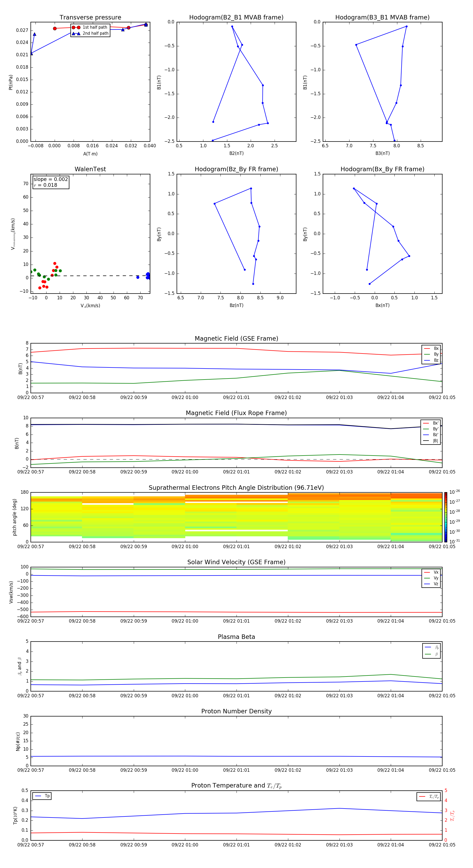
Task: Click the By legend entry in GSE panel
Action: (x=431, y=355)
